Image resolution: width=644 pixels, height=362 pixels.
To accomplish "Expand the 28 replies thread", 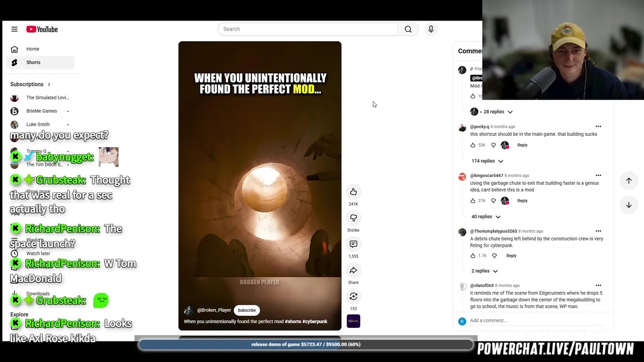I will [x=498, y=112].
